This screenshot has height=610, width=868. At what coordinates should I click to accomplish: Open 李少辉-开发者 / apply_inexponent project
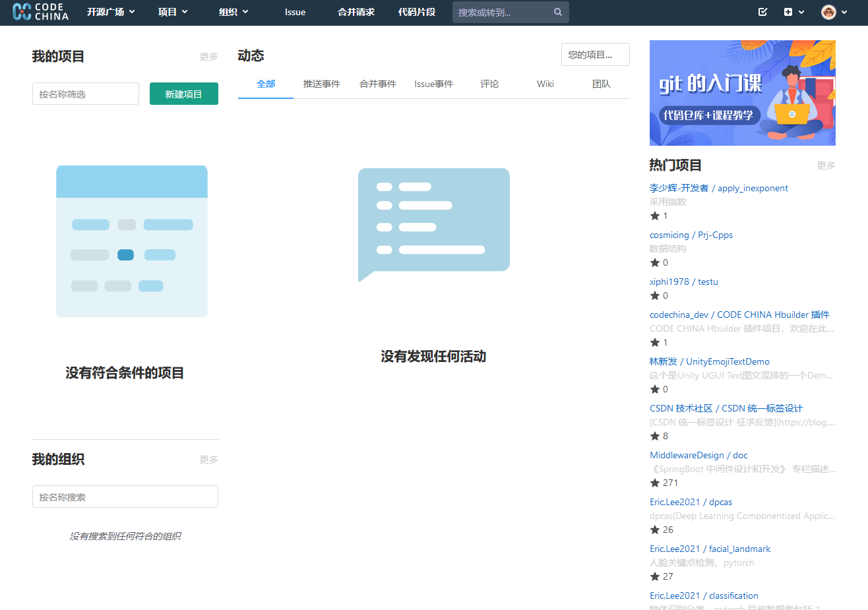(719, 188)
